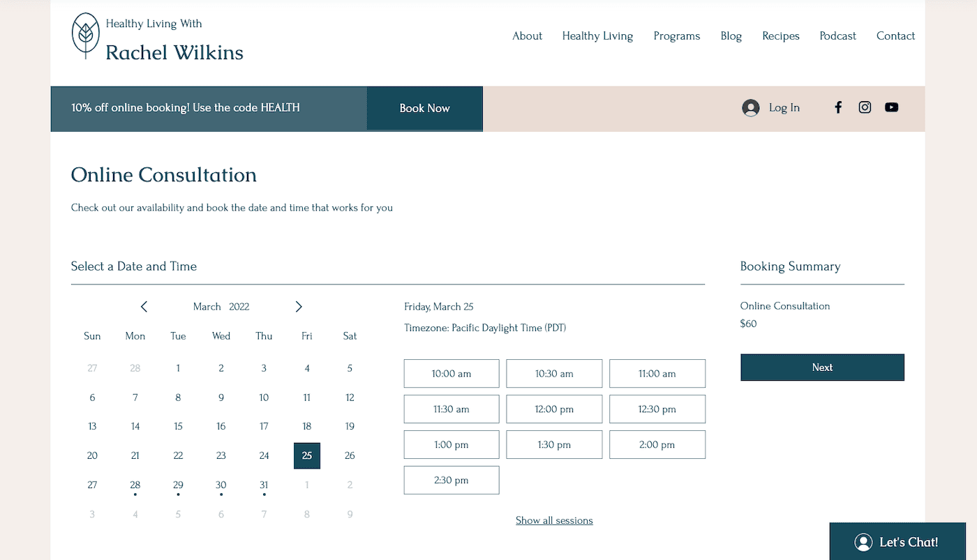Open the Facebook page icon
The image size is (977, 560).
pos(838,107)
